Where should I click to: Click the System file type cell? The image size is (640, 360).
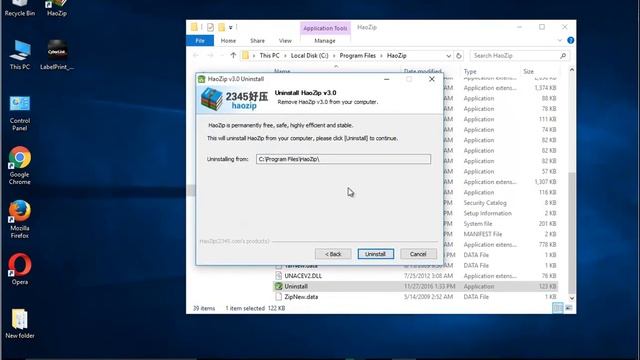coord(478,224)
